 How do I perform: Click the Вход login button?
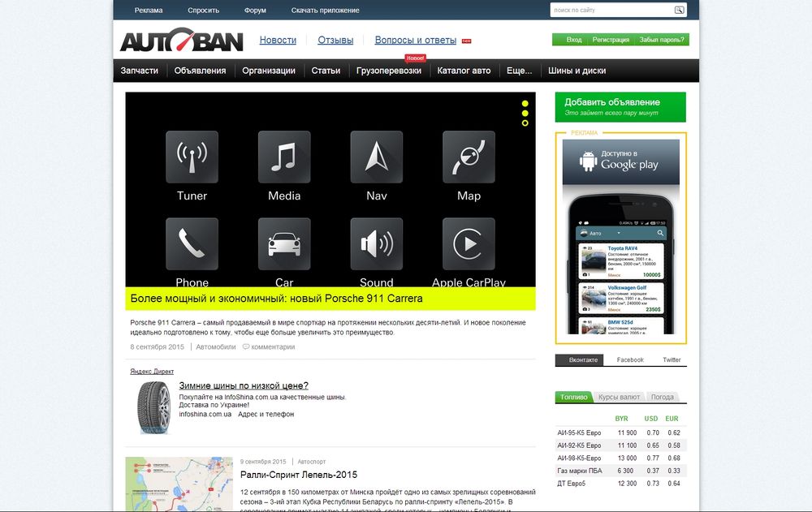click(x=574, y=40)
